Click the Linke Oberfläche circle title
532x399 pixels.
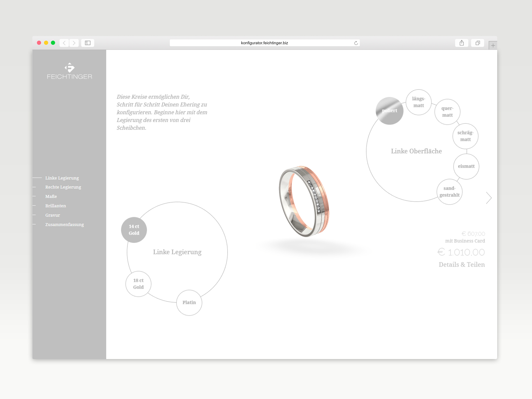point(416,151)
